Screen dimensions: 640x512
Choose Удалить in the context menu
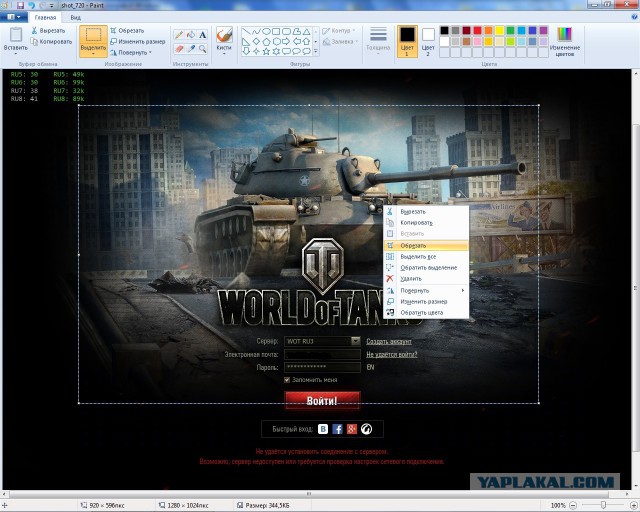(x=426, y=278)
